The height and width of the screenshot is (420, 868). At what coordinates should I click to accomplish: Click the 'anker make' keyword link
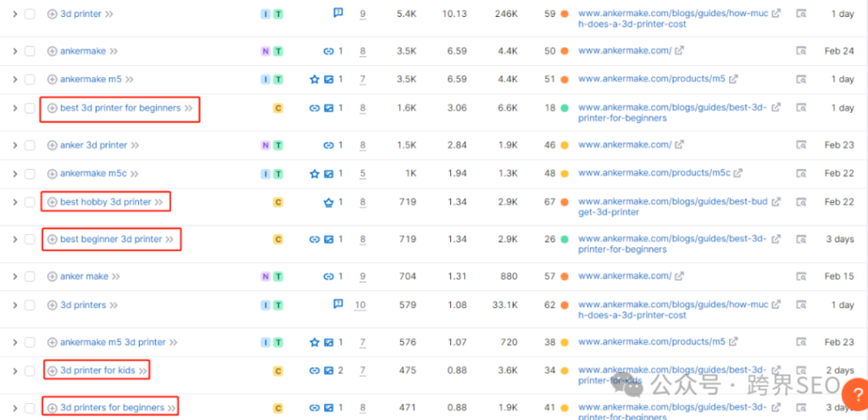click(x=84, y=276)
